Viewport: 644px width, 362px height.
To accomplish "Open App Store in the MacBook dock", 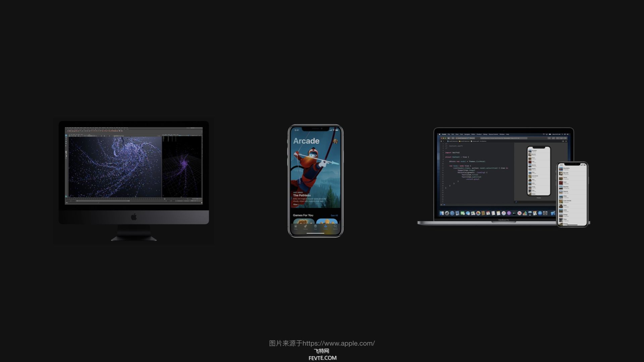I will tap(540, 213).
